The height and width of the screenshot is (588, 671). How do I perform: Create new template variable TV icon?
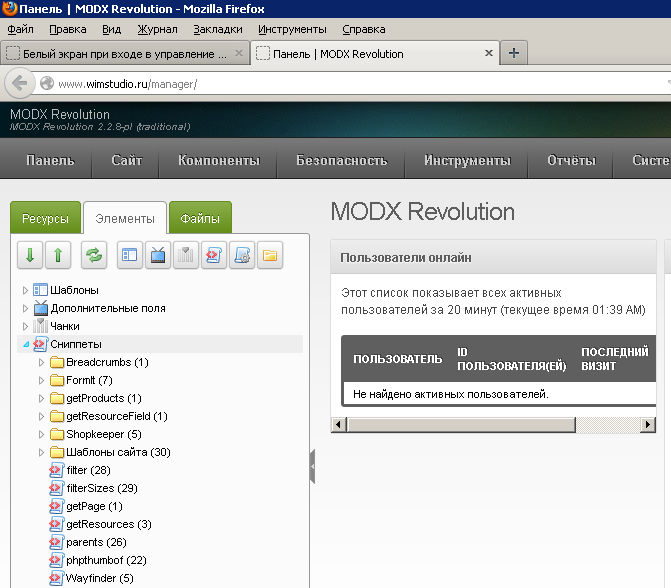pos(158,255)
